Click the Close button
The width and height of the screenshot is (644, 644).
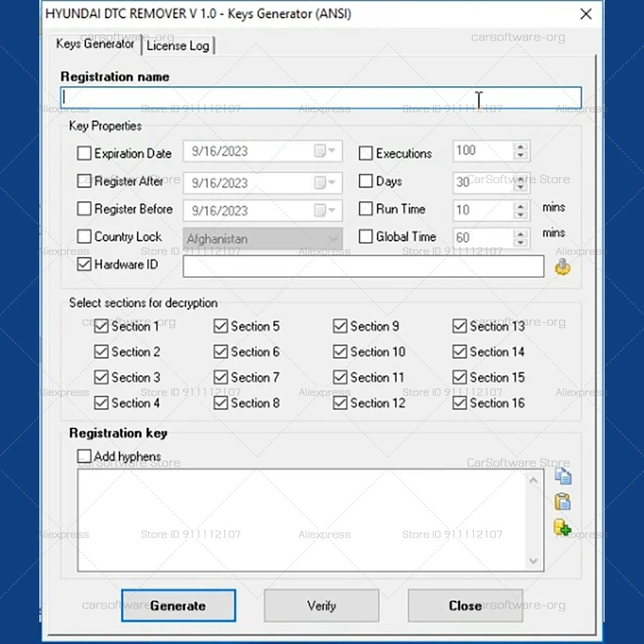[x=465, y=605]
